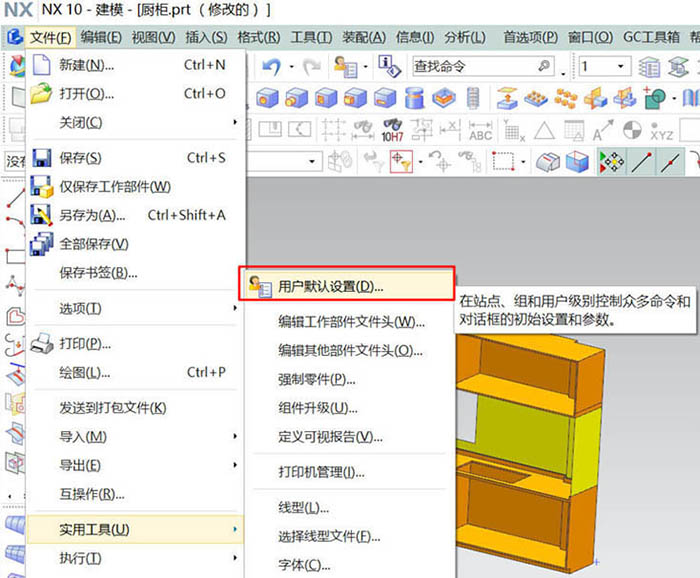Click the New file icon in menu
This screenshot has height=578, width=700.
pos(42,65)
